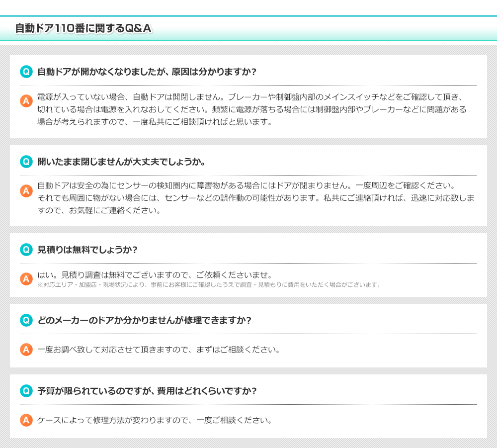Click the Q icon beside 見積りは無料でしょうか
This screenshot has width=497, height=448.
[26, 250]
